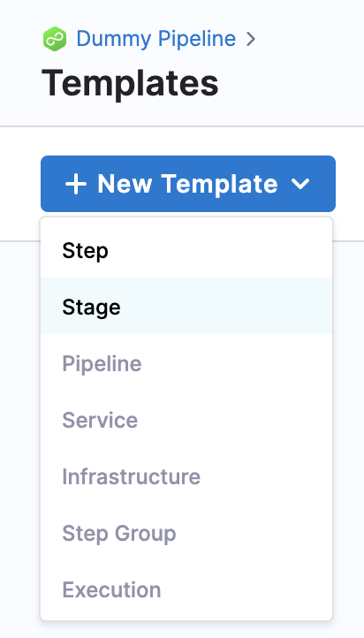Click the blue New Template button

pyautogui.click(x=188, y=184)
